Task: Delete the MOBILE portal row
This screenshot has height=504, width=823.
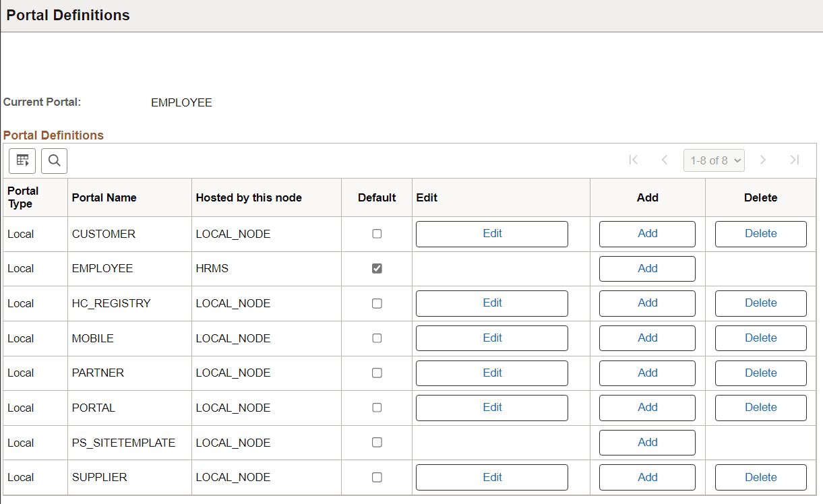Action: (760, 338)
